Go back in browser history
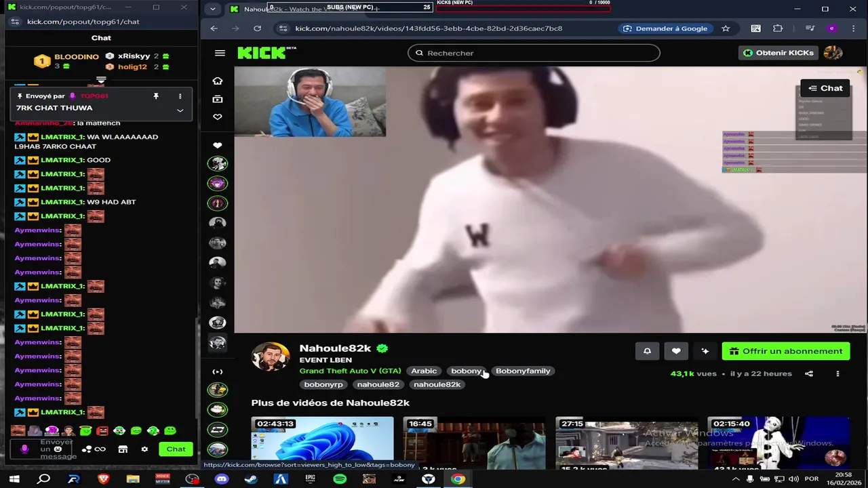The image size is (868, 488). [x=214, y=28]
